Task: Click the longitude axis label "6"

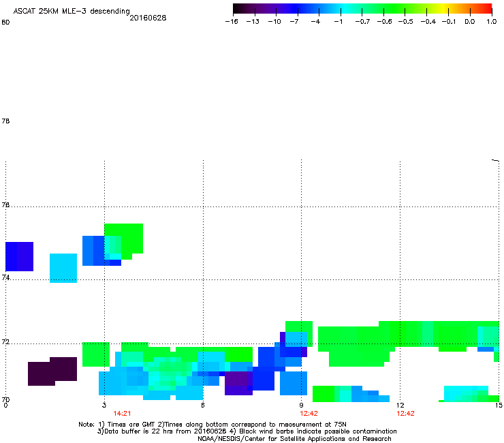Action: pyautogui.click(x=203, y=405)
